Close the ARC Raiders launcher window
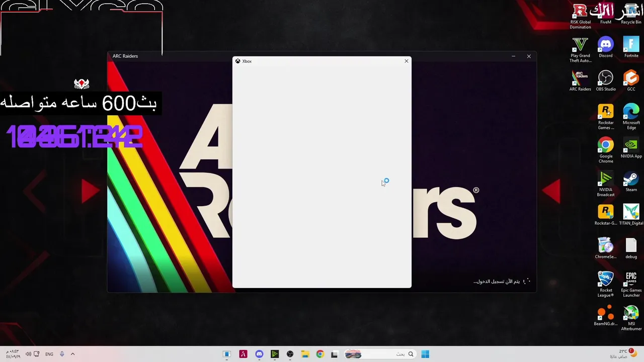The image size is (644, 362). 529,56
